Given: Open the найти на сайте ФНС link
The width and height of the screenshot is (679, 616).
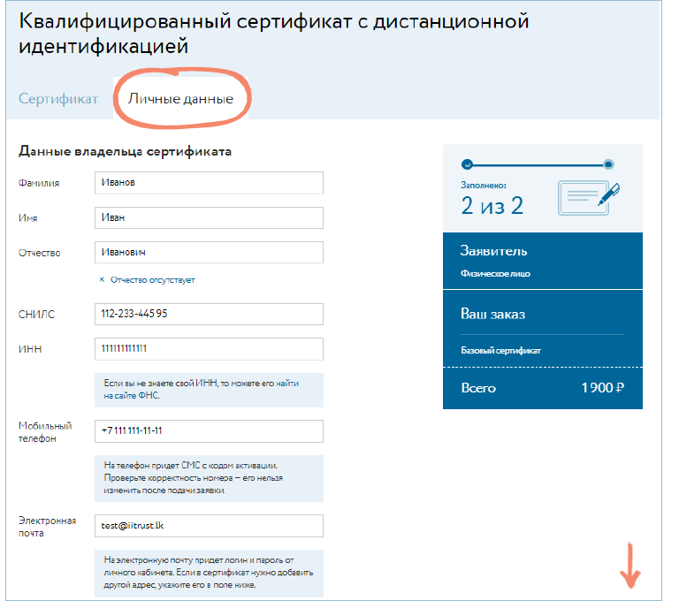Looking at the screenshot, I should [x=201, y=390].
